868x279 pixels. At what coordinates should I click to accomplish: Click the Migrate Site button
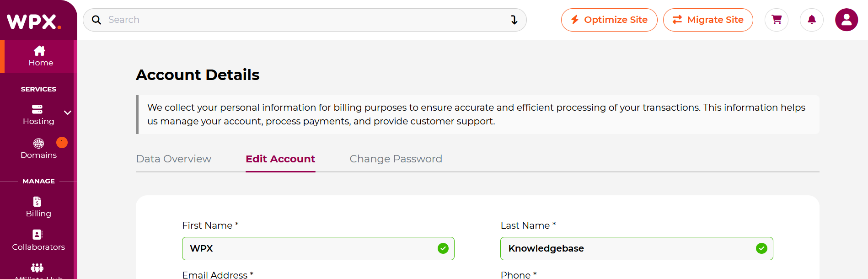pyautogui.click(x=708, y=20)
